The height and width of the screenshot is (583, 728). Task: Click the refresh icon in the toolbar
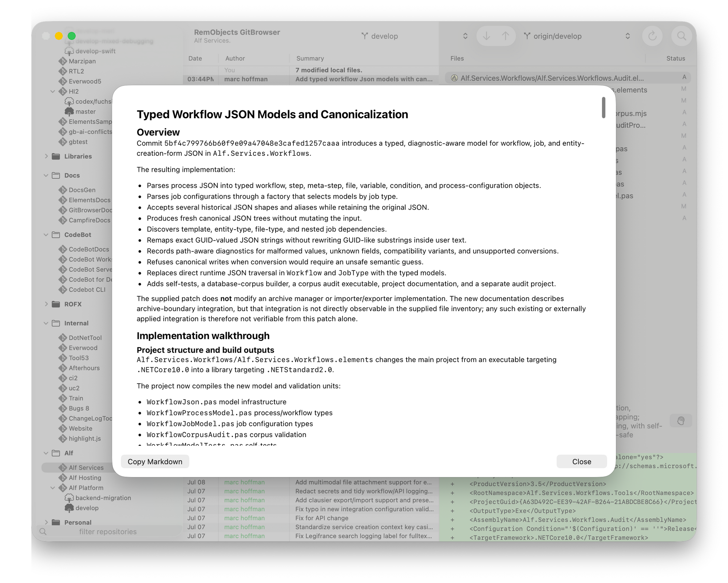(x=652, y=36)
